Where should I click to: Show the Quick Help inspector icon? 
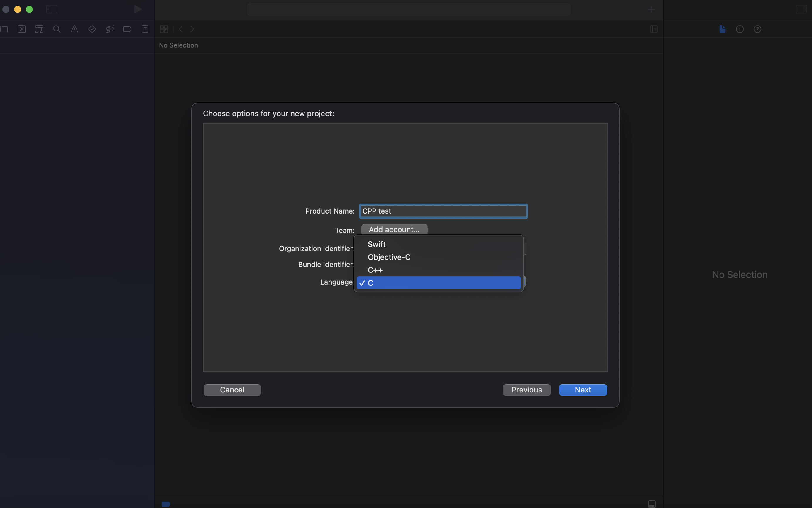(x=757, y=29)
